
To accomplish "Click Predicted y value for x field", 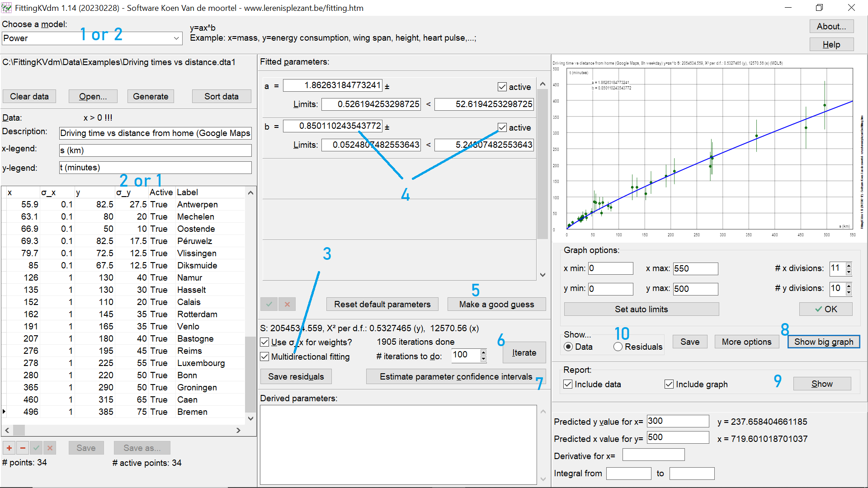I will click(678, 421).
